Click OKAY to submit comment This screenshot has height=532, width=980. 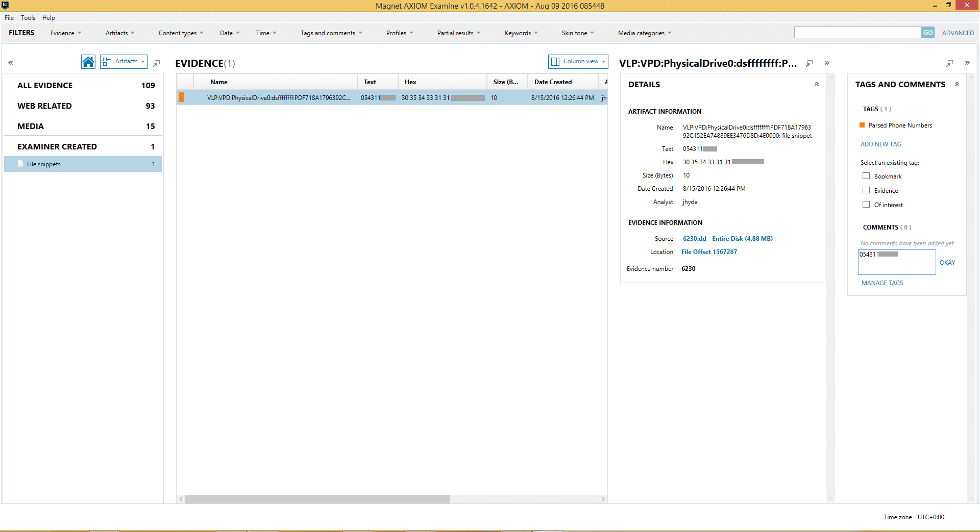(x=947, y=263)
